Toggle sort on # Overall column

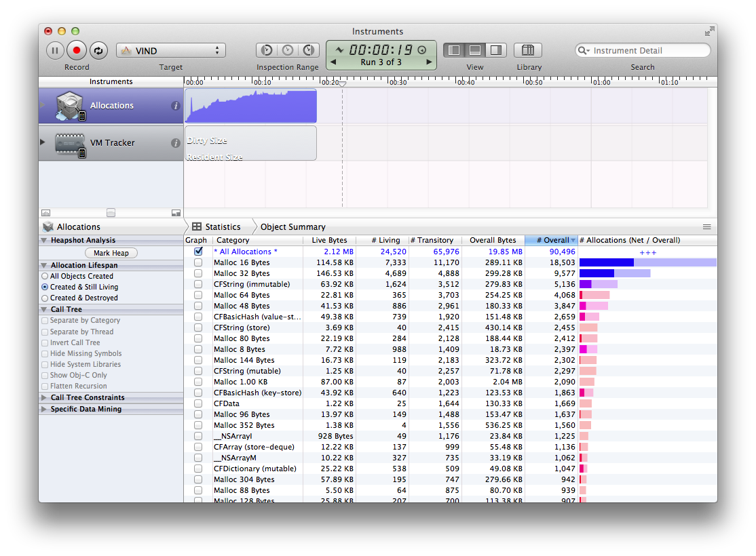[x=551, y=240]
